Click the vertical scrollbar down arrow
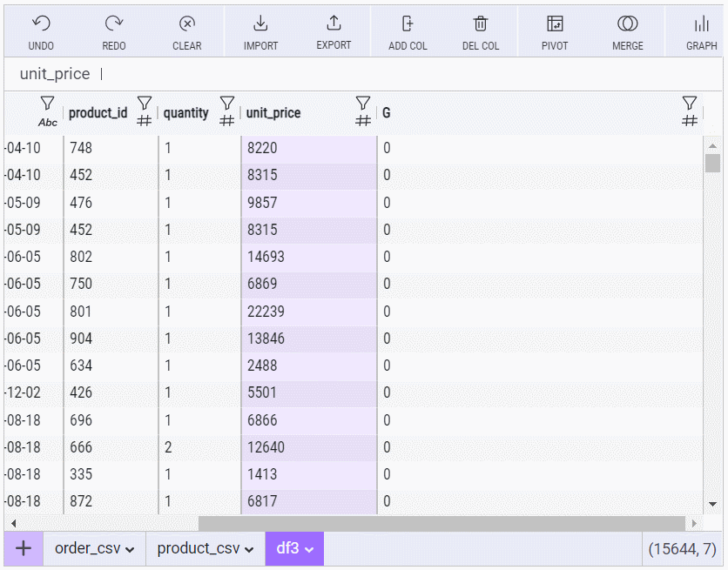The image size is (728, 570). [x=712, y=504]
